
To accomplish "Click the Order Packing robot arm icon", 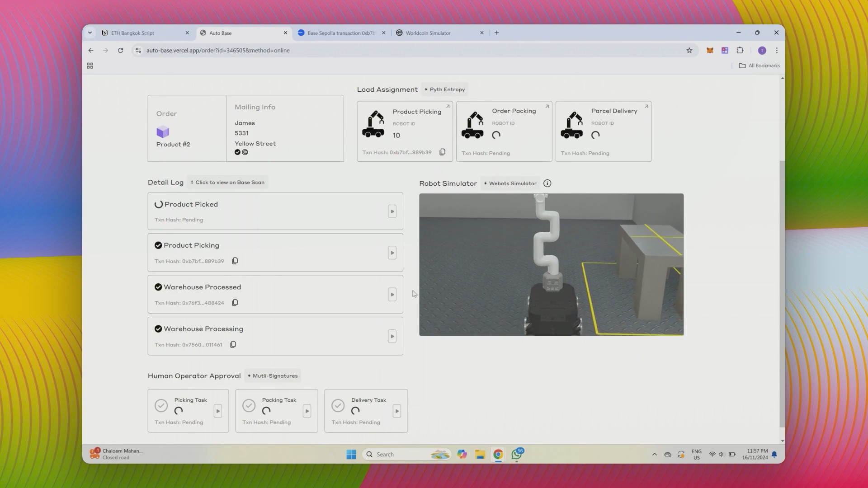I will (472, 124).
